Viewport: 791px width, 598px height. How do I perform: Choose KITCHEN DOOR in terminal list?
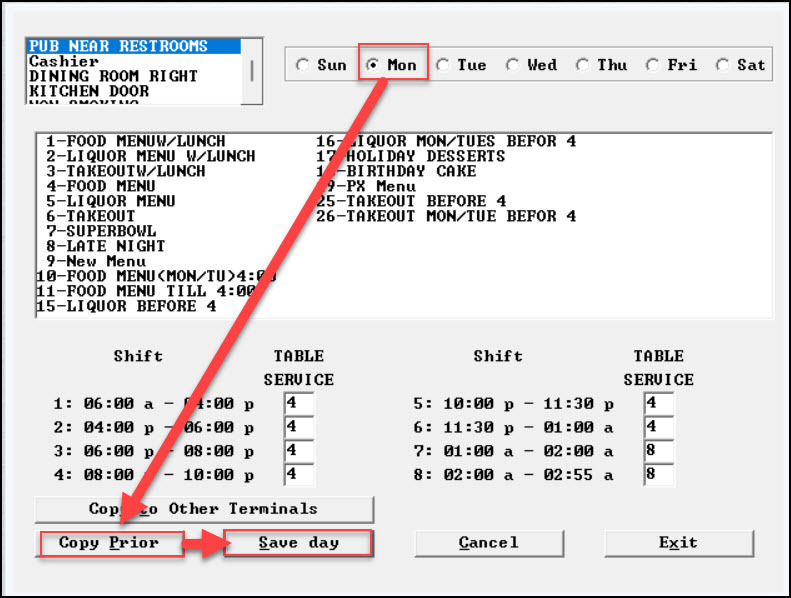pyautogui.click(x=89, y=91)
